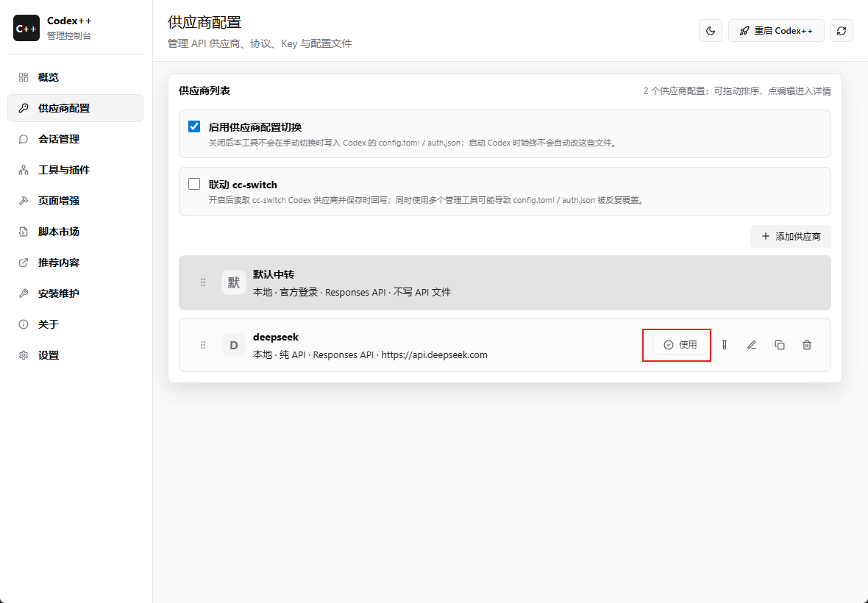Open 设置 in sidebar
Viewport: 868px width, 603px height.
pos(75,356)
